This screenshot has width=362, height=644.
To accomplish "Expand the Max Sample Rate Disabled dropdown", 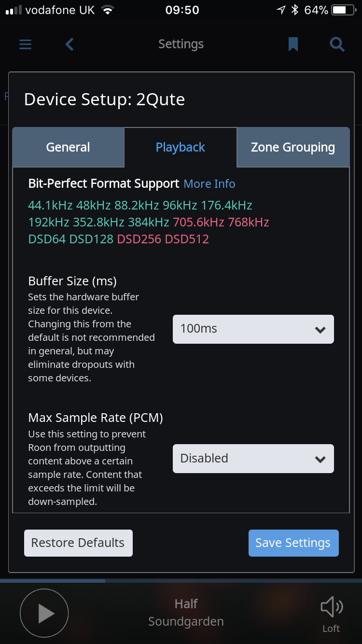I will point(253,459).
